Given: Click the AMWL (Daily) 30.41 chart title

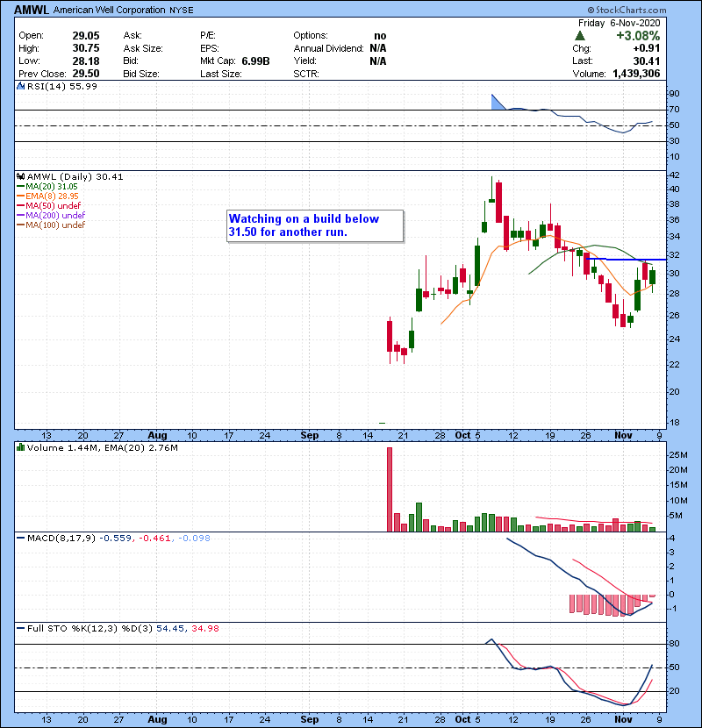Looking at the screenshot, I should pos(75,176).
